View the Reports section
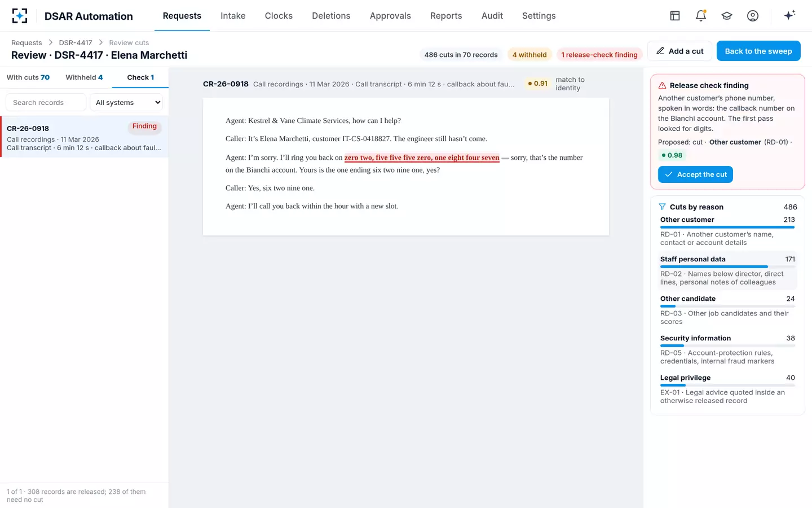812x508 pixels. tap(446, 16)
